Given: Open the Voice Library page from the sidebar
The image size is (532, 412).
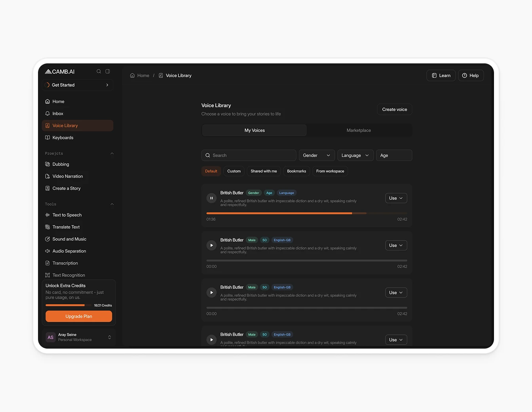Looking at the screenshot, I should pos(65,125).
